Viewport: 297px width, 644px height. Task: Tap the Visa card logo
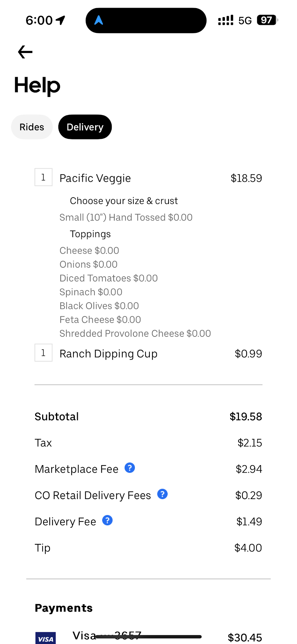point(46,638)
